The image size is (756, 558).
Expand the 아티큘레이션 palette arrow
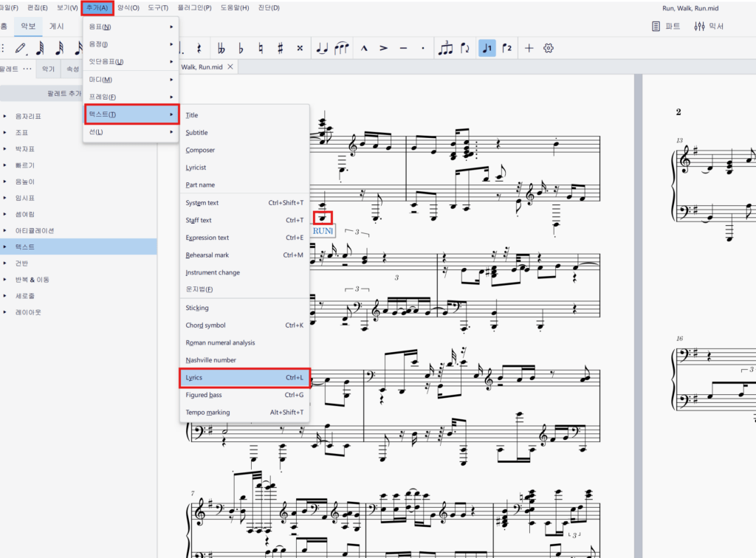coord(5,231)
